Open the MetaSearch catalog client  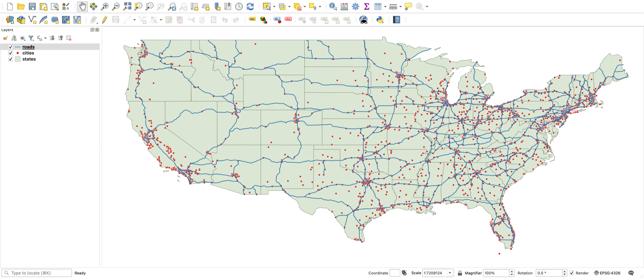click(x=363, y=20)
